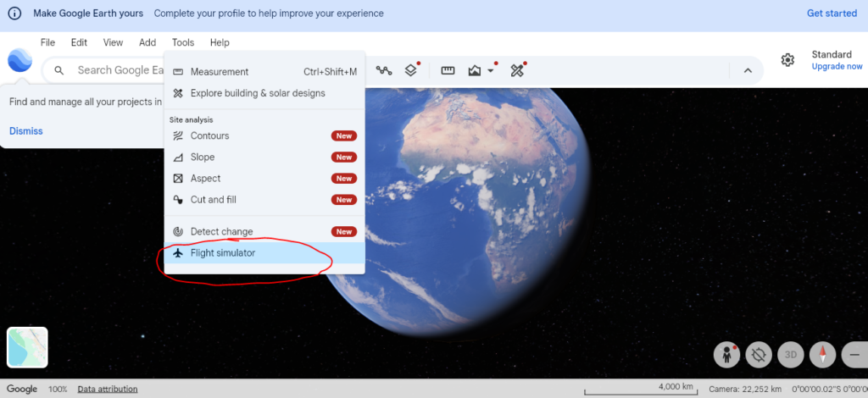Viewport: 868px width, 398px height.
Task: Click the 100% zoom status text
Action: pyautogui.click(x=58, y=390)
